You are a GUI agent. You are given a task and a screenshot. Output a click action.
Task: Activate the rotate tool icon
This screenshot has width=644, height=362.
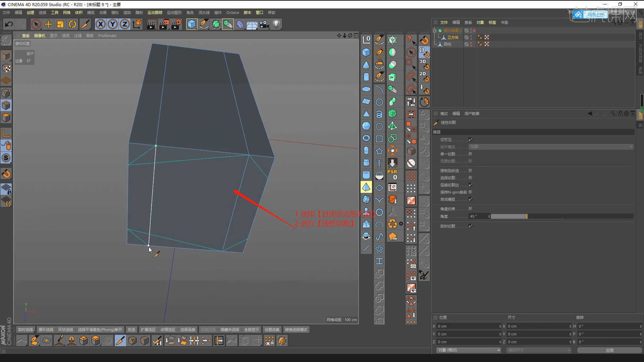click(72, 24)
